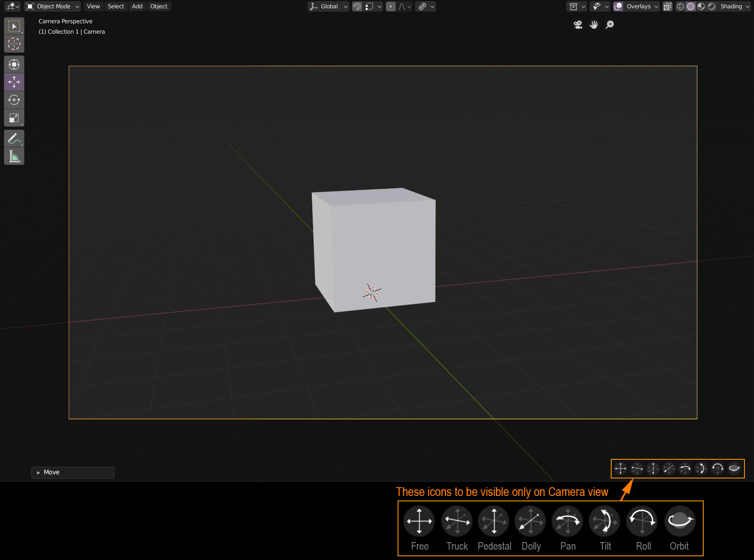Image resolution: width=754 pixels, height=560 pixels.
Task: Click the 'Camera Perspective' viewport label
Action: point(65,21)
